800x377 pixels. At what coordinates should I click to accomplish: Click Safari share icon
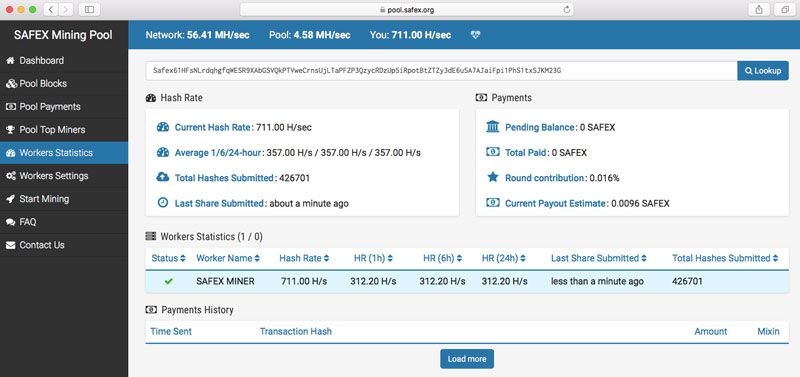pos(759,10)
